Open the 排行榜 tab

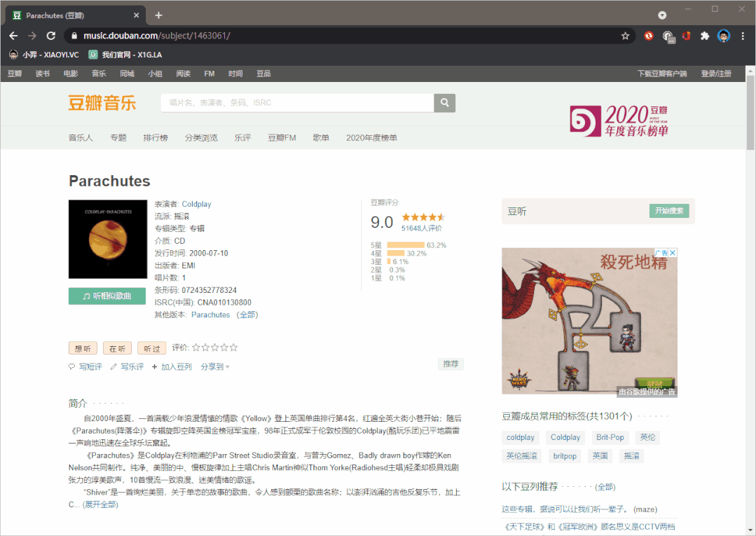pyautogui.click(x=156, y=138)
